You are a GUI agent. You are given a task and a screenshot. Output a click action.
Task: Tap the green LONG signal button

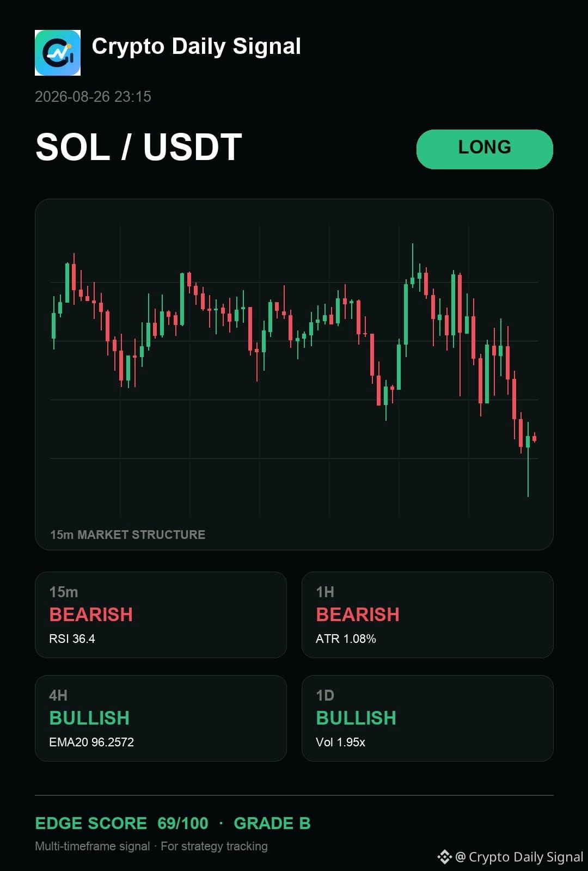pos(485,149)
